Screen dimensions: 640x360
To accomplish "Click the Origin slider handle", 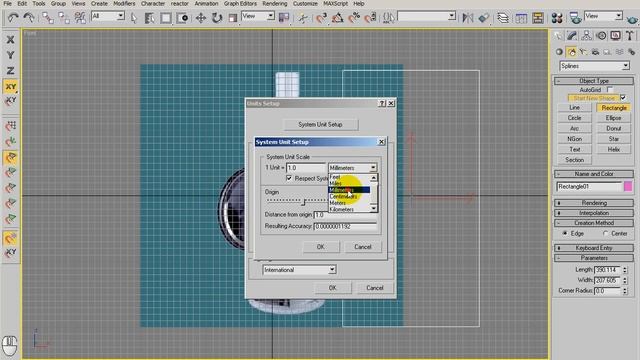I will [x=304, y=202].
